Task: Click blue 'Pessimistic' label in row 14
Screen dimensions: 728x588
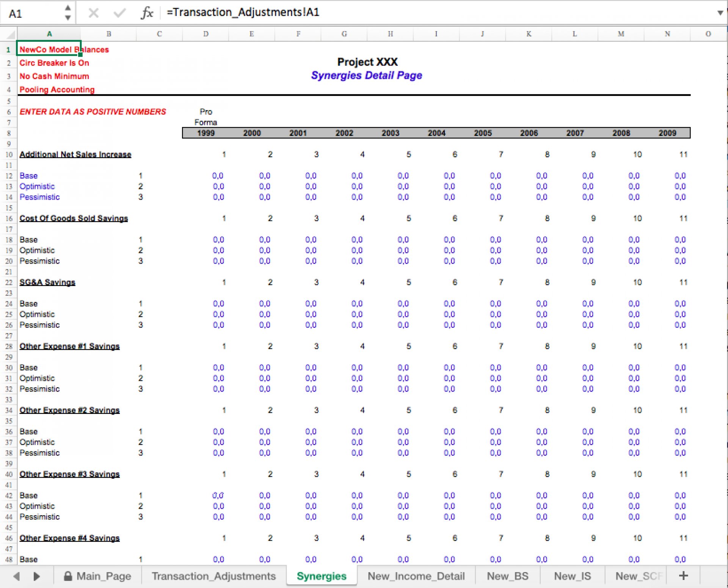Action: 39,197
